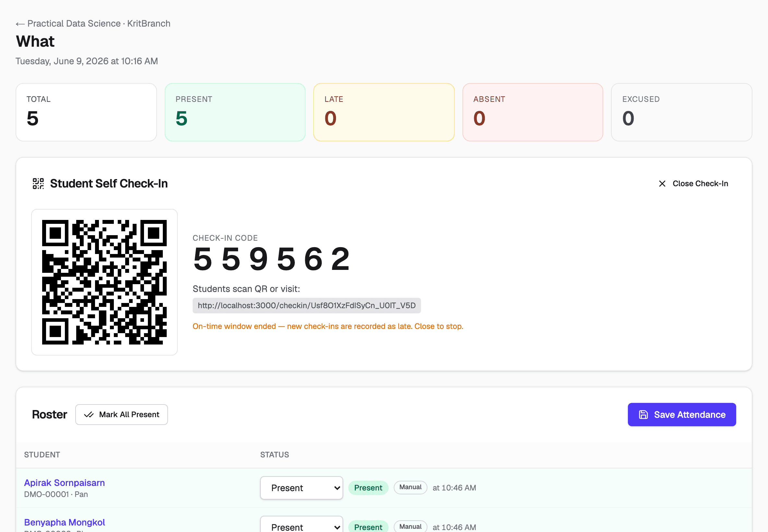Click Manual tag in Apirak Sornpaisarn row
The height and width of the screenshot is (532, 768).
[411, 487]
